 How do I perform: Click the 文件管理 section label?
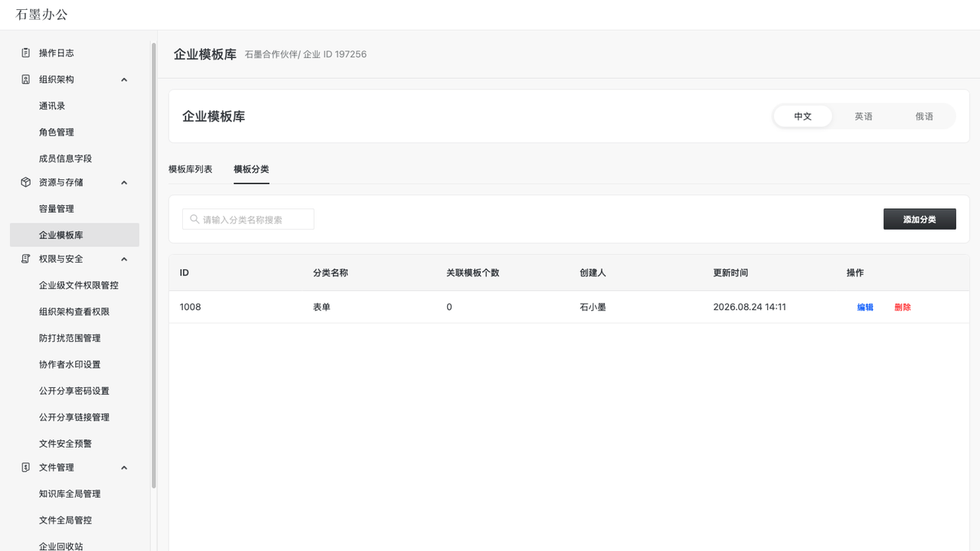tap(57, 468)
